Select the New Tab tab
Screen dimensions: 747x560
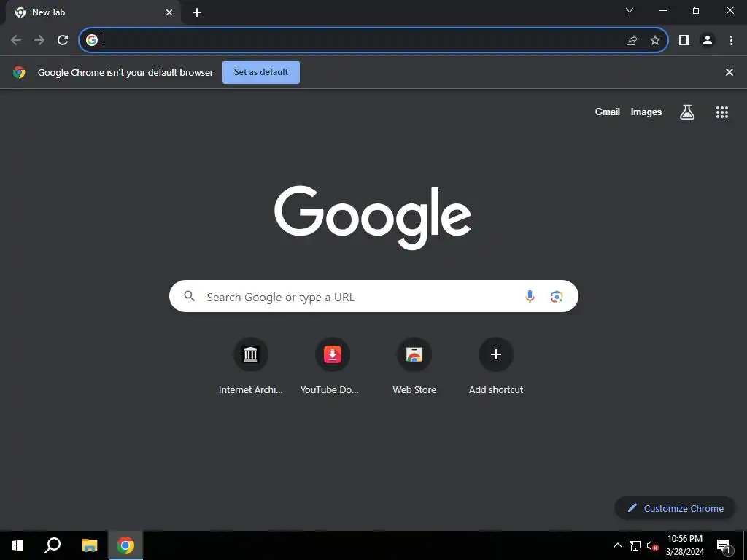(x=93, y=12)
